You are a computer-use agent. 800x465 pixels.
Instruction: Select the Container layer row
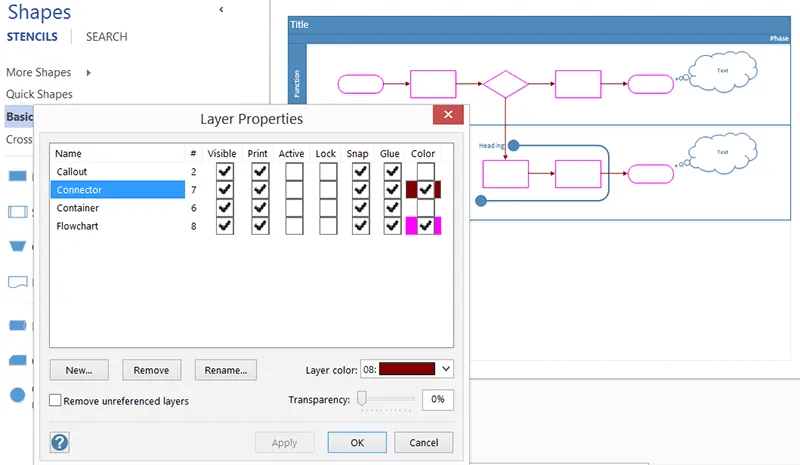pos(118,208)
